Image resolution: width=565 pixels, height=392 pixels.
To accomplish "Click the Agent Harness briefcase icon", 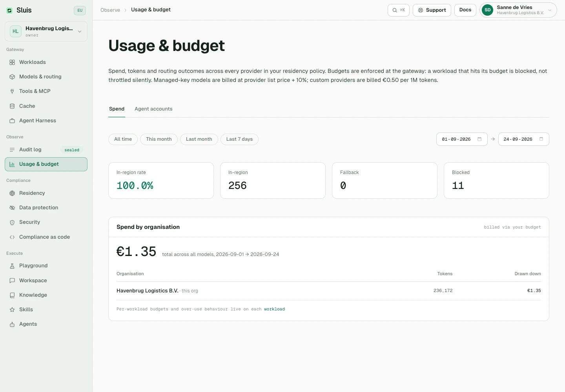I will (x=12, y=121).
